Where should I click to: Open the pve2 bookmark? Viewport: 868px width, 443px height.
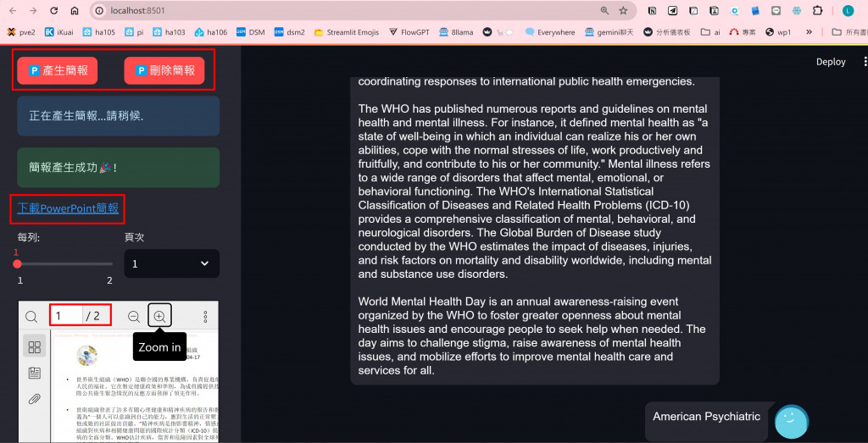21,32
